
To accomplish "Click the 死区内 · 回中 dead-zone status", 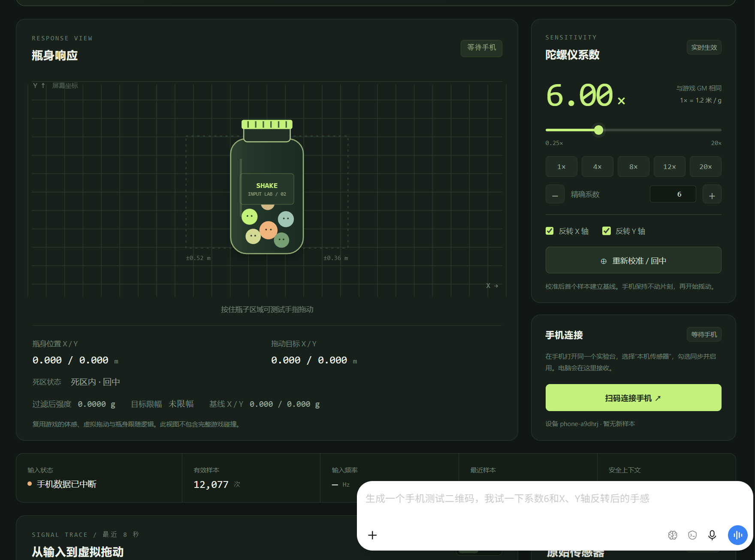I will pyautogui.click(x=95, y=382).
